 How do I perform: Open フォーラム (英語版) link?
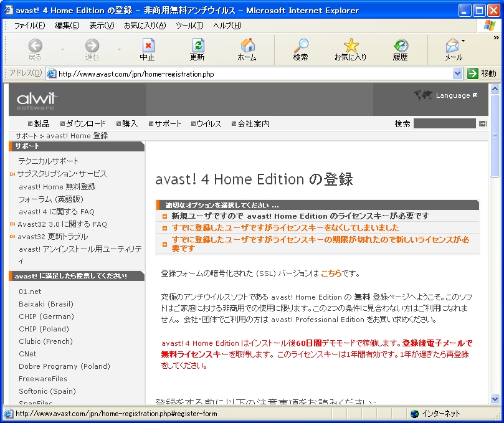pyautogui.click(x=51, y=199)
